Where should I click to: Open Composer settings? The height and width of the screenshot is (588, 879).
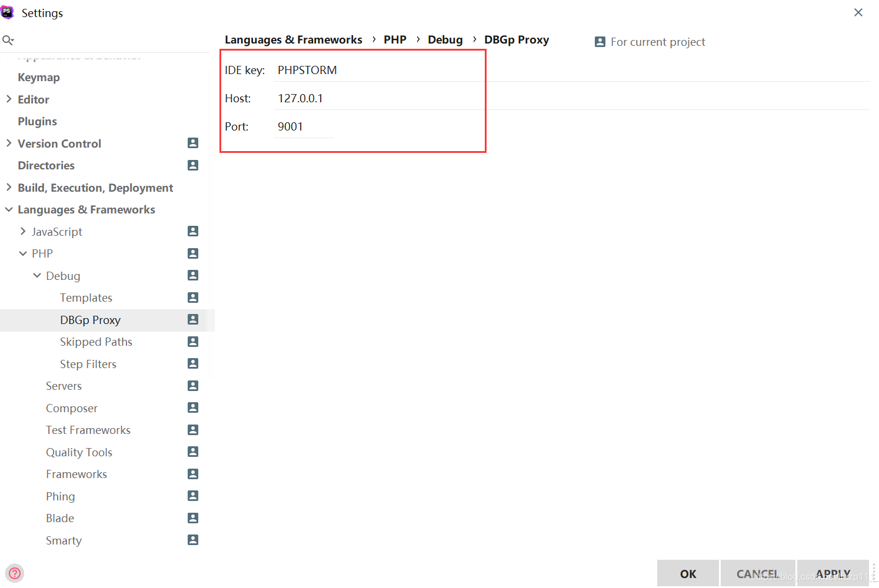click(72, 408)
